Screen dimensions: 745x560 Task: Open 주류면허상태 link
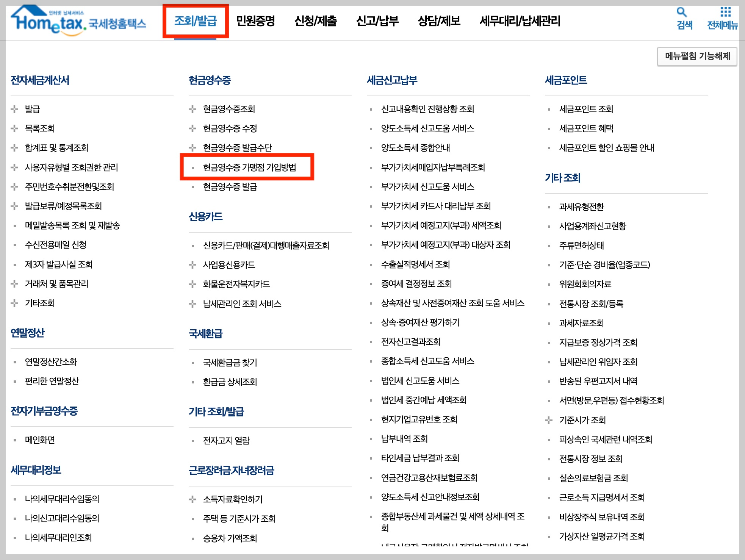tap(581, 246)
